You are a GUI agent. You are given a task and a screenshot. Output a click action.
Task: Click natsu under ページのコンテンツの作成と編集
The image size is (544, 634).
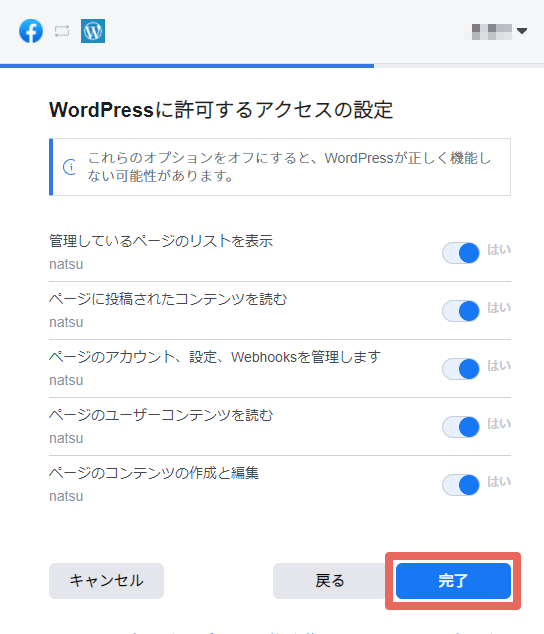(x=66, y=496)
